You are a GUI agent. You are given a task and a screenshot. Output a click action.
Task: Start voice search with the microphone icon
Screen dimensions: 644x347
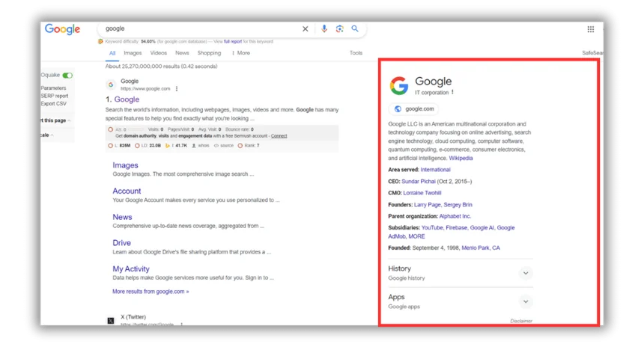[x=324, y=28]
